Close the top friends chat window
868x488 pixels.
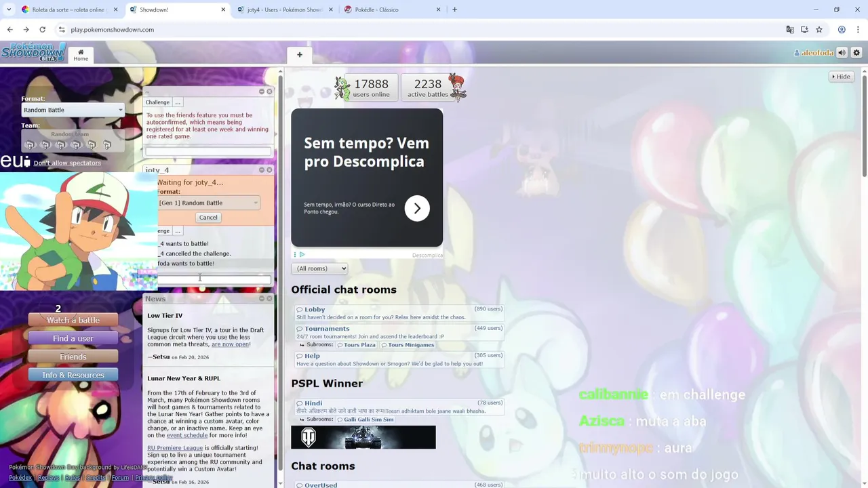(269, 91)
